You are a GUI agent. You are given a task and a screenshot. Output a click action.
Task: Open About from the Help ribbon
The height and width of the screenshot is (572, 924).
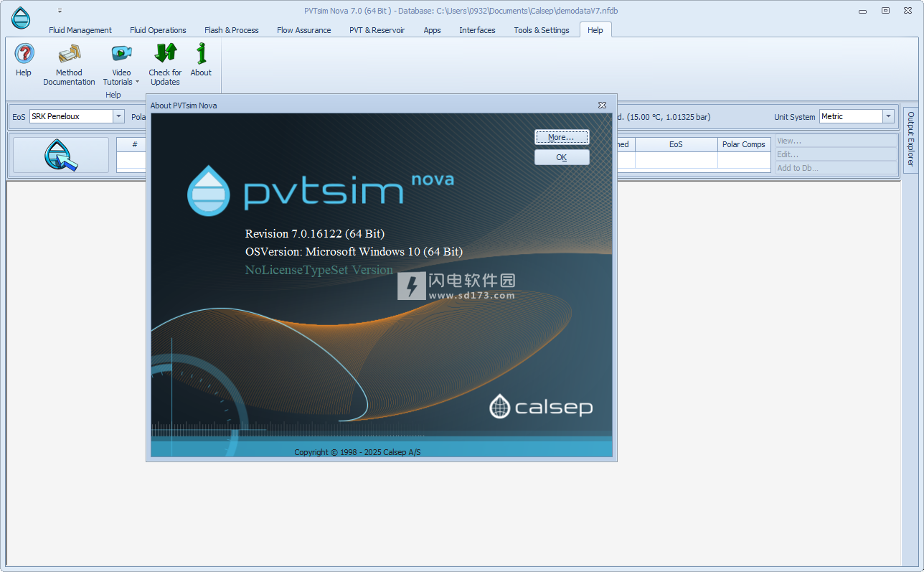coord(201,60)
